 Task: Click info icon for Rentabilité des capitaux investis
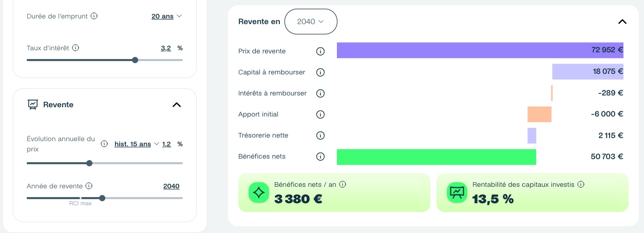pos(581,184)
